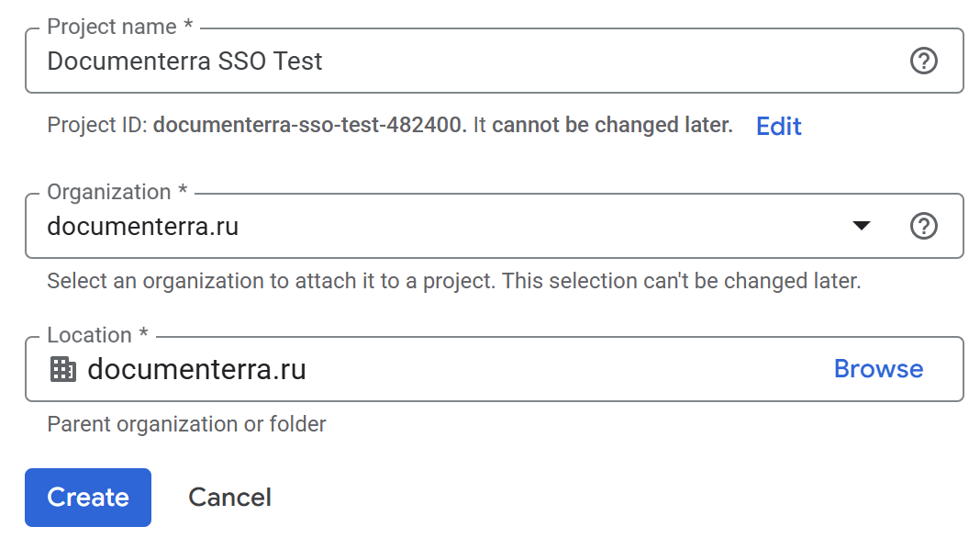Image resolution: width=980 pixels, height=549 pixels.
Task: Cancel the project creation
Action: tap(229, 498)
